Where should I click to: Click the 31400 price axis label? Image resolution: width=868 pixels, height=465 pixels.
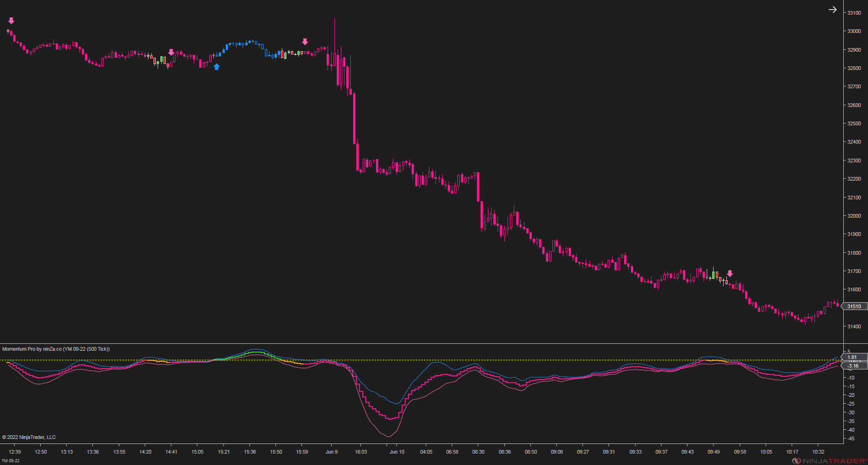click(x=854, y=326)
